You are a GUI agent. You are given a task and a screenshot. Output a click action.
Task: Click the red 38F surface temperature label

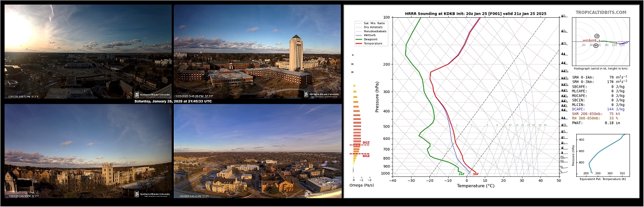coord(475,174)
